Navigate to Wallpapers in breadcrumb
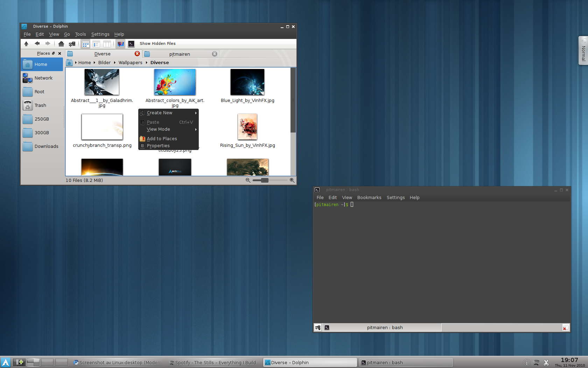Image resolution: width=588 pixels, height=368 pixels. point(130,63)
